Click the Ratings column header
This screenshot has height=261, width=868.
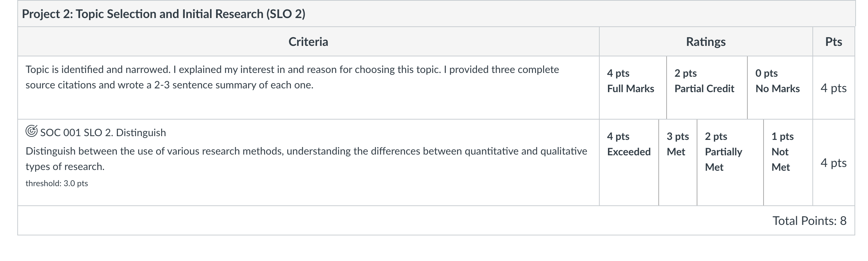(706, 41)
